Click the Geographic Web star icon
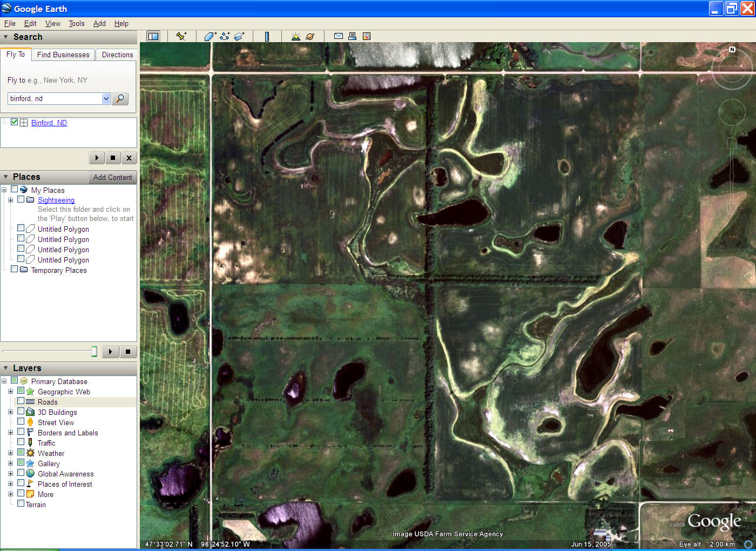 click(x=30, y=392)
